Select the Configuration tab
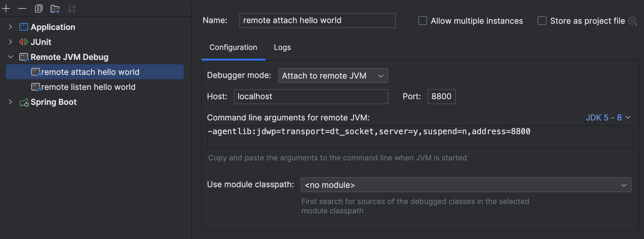644x239 pixels. [233, 47]
